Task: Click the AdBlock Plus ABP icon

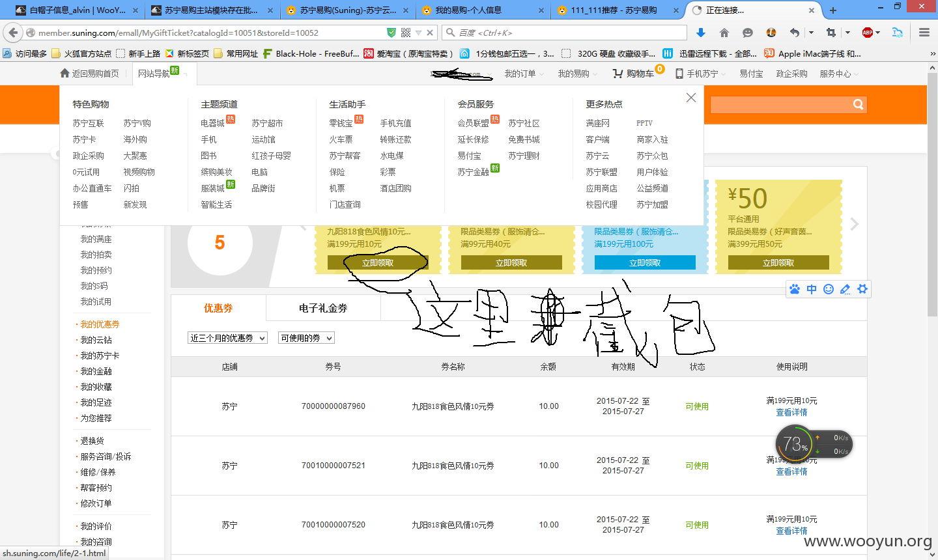Action: pos(867,33)
